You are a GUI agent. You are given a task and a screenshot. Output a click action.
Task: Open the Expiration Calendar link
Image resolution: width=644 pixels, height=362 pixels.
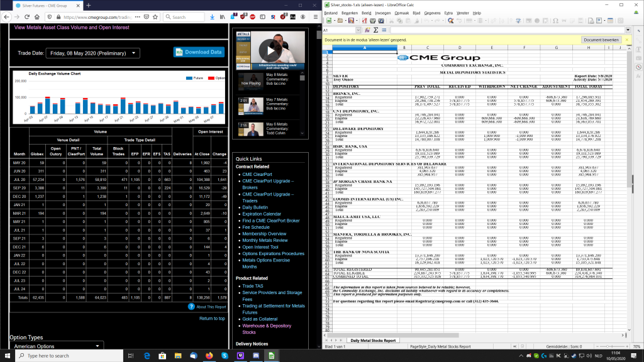point(262,214)
